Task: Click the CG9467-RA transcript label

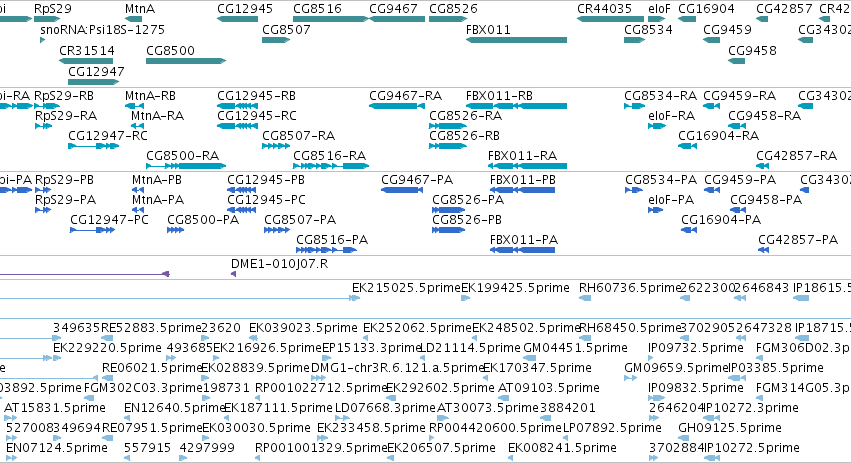Action: click(x=405, y=96)
